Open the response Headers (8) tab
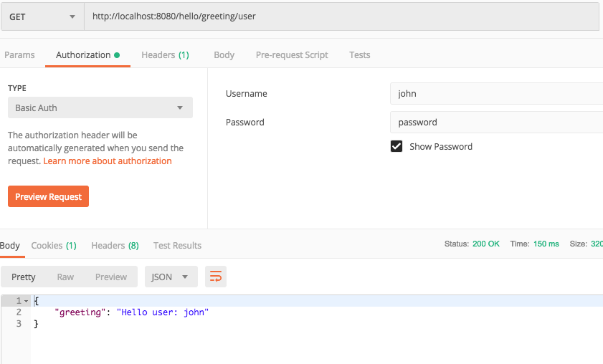This screenshot has width=603, height=364. click(x=115, y=246)
